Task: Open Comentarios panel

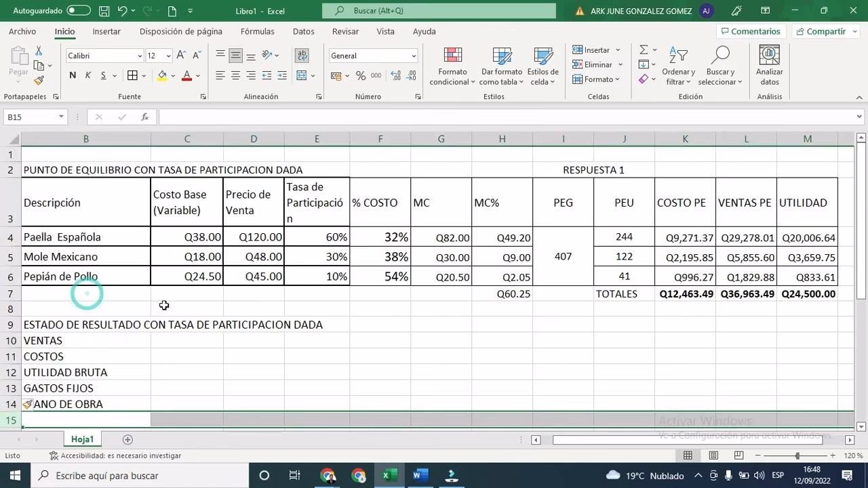Action: pyautogui.click(x=751, y=30)
